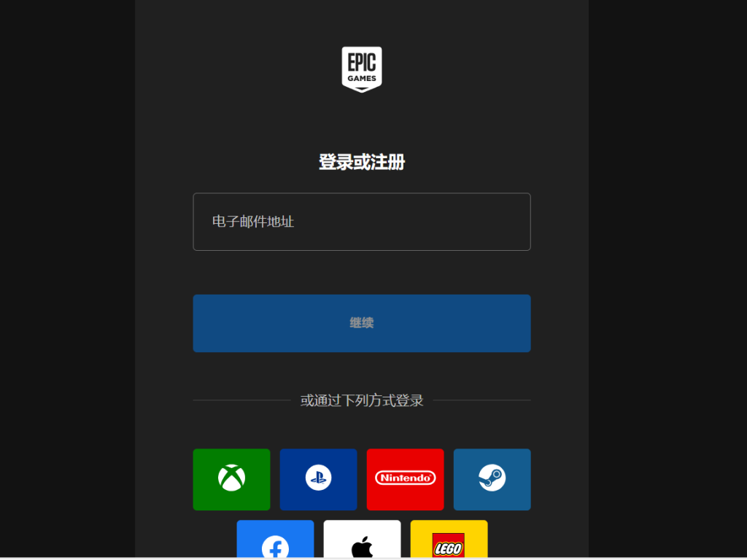
Task: Click the Epic Games logo
Action: click(362, 69)
